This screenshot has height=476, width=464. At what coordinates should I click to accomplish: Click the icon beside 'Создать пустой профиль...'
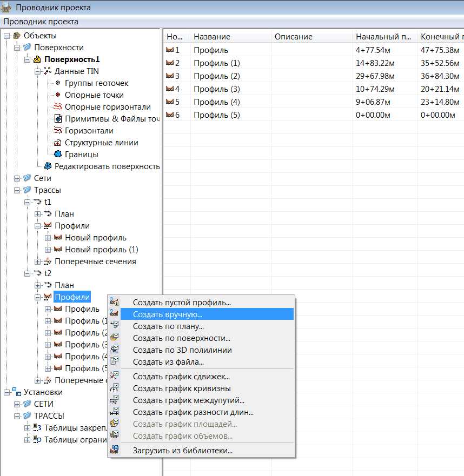point(114,303)
